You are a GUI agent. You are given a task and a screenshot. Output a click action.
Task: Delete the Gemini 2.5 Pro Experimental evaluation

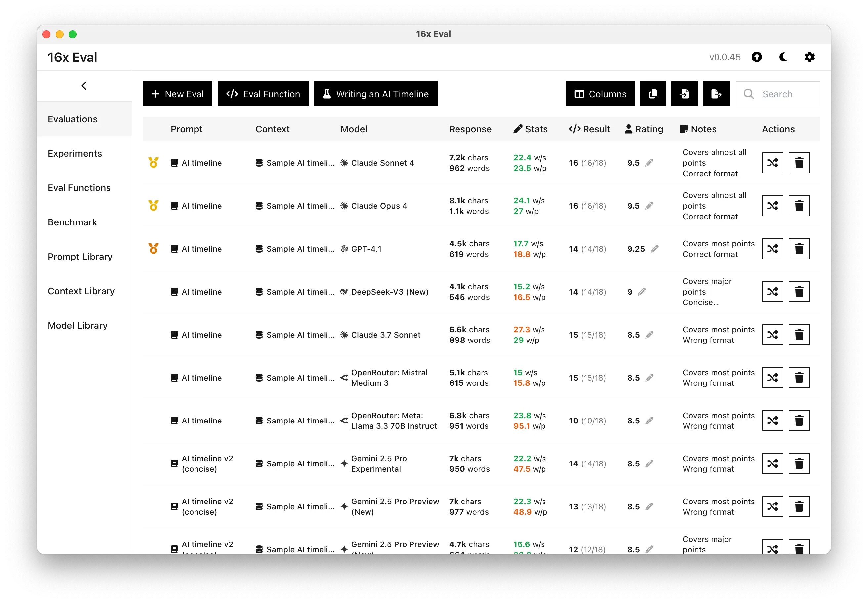[x=799, y=463]
